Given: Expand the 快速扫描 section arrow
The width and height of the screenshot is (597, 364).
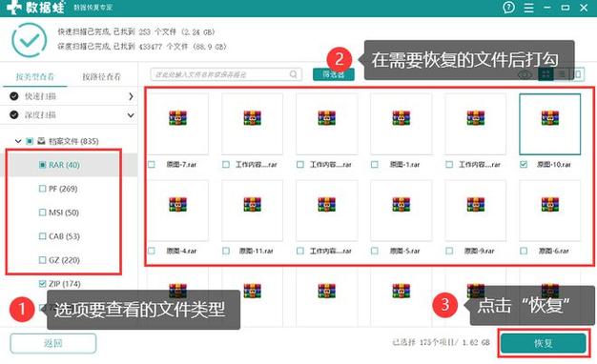Looking at the screenshot, I should point(131,96).
